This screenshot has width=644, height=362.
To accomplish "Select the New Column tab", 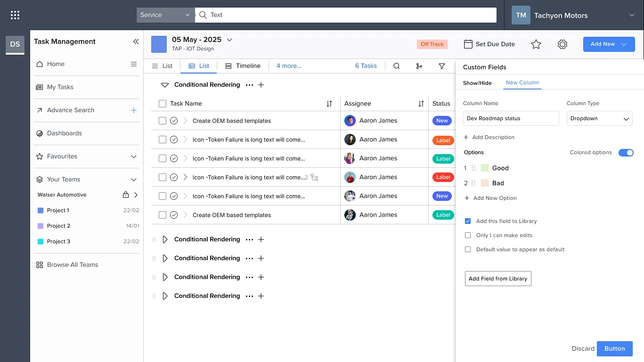I will click(522, 82).
